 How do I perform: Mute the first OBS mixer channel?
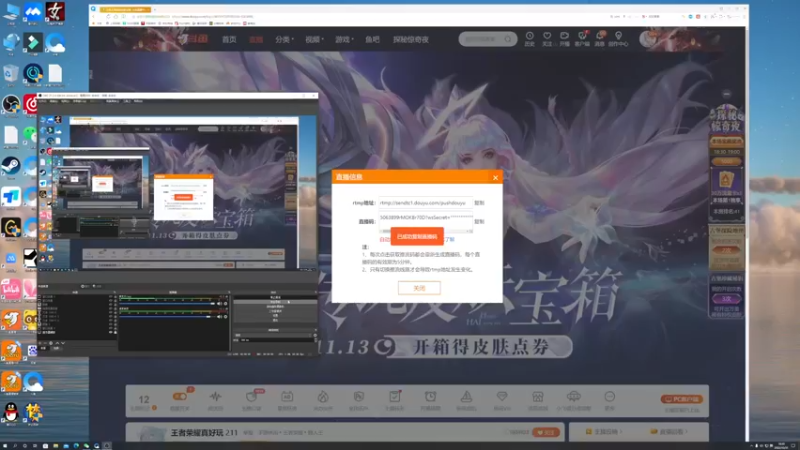pos(220,304)
